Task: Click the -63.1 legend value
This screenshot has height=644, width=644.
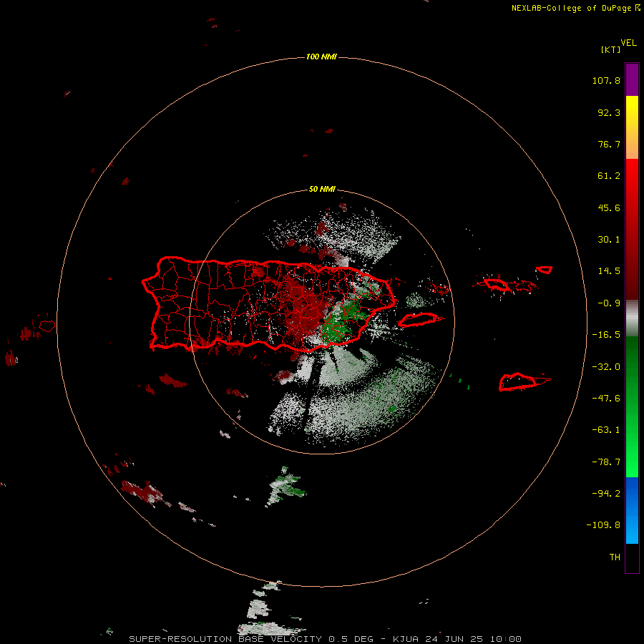Action: click(x=606, y=430)
